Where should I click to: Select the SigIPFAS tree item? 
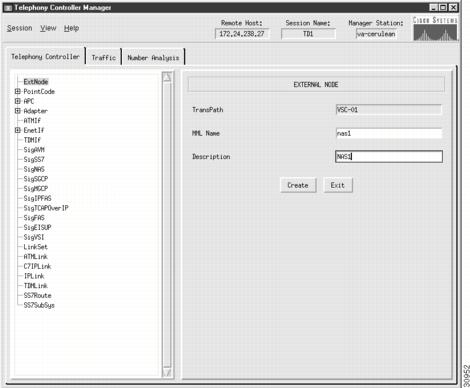[x=37, y=198]
